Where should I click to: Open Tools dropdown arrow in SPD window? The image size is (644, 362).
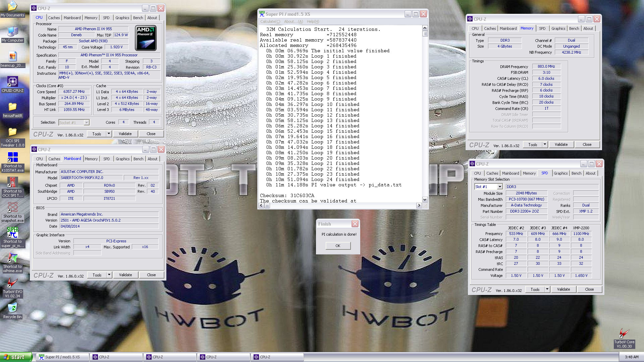[547, 289]
